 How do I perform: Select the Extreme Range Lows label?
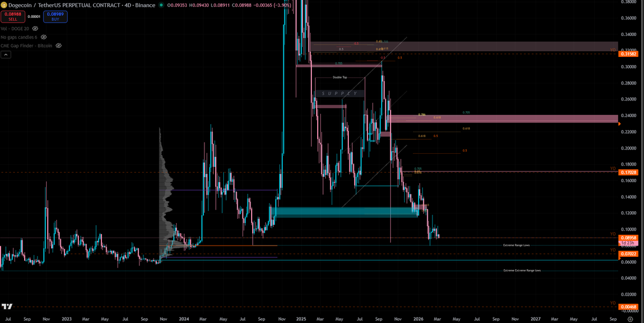(516, 245)
